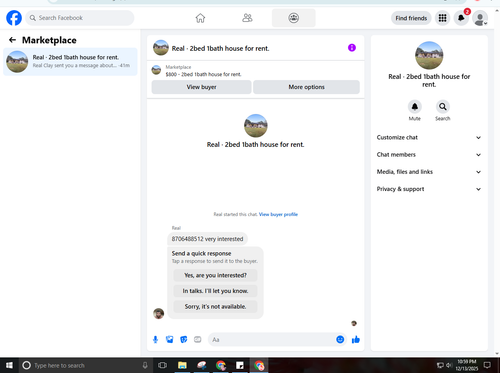Record a voice clip microphone icon

(x=155, y=340)
